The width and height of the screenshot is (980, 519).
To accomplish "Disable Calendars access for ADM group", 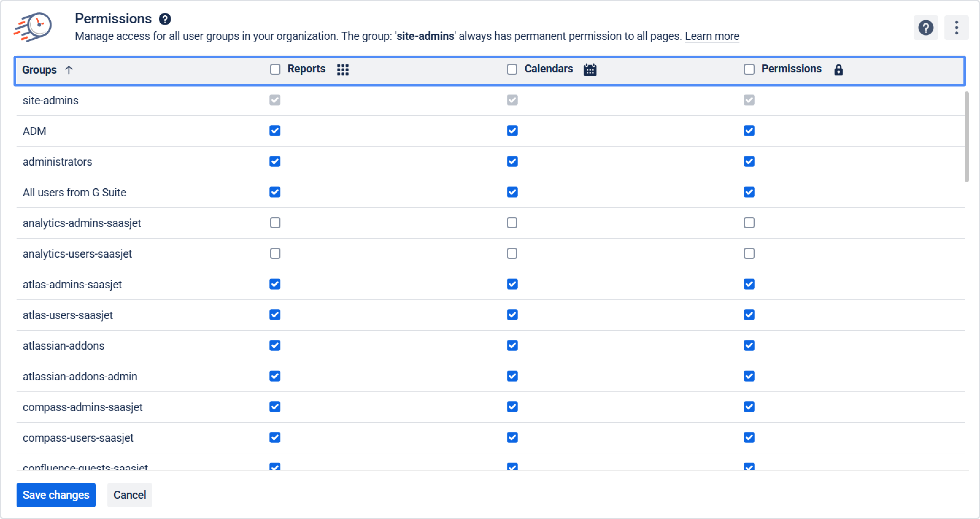I will pos(512,131).
